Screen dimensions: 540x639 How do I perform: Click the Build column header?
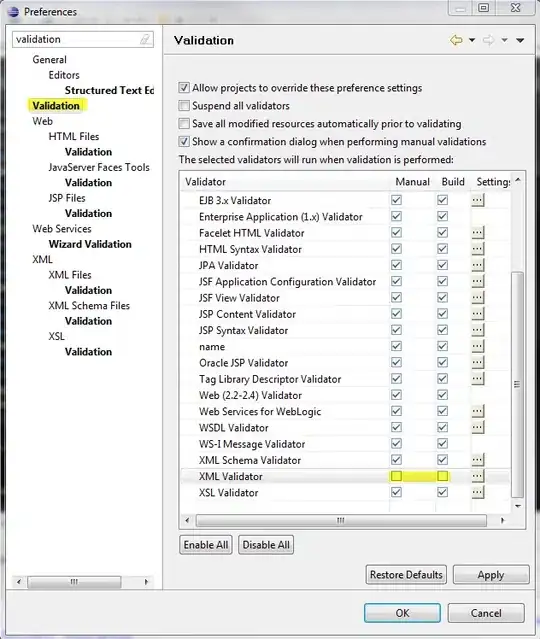tap(453, 182)
